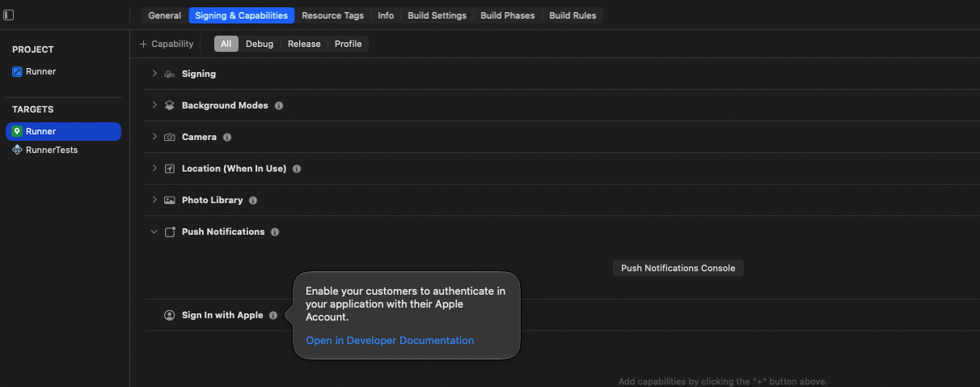The width and height of the screenshot is (980, 387).
Task: Open the Info tab
Action: (387, 15)
